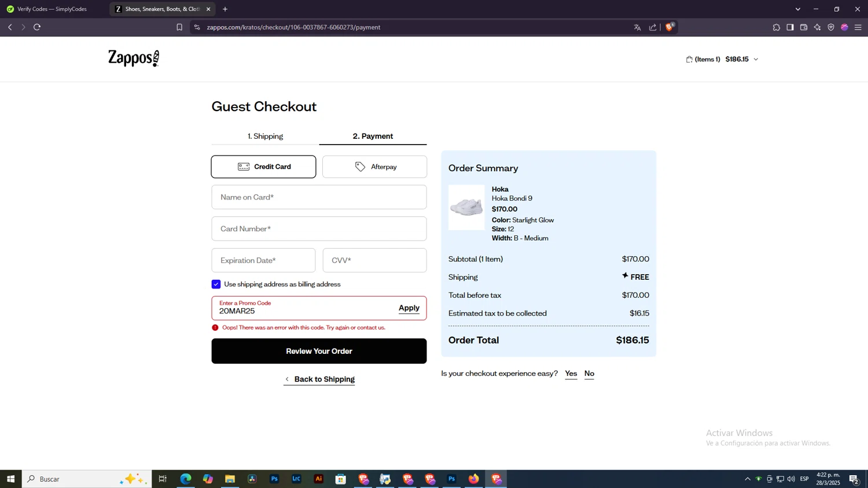Open a new browser tab
Screen dimensions: 868x488
click(225, 9)
